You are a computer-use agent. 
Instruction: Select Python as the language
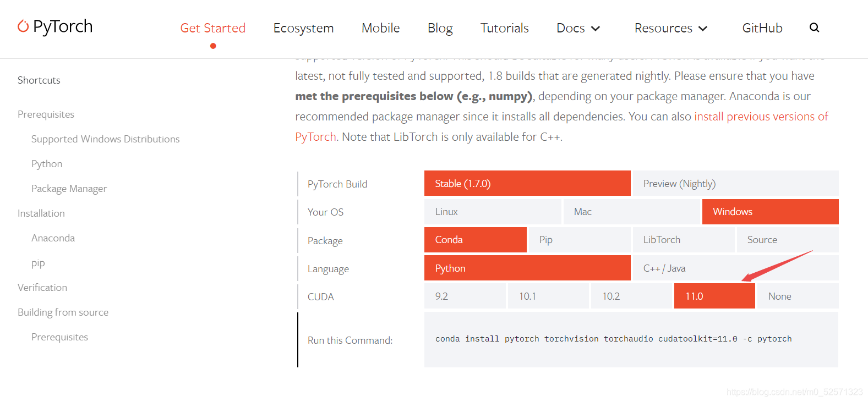point(527,268)
